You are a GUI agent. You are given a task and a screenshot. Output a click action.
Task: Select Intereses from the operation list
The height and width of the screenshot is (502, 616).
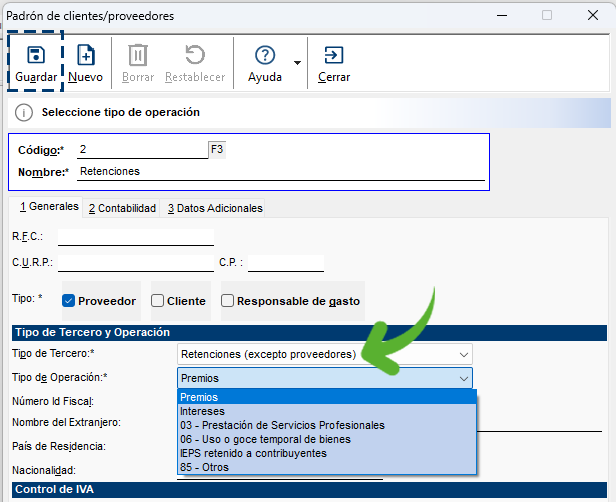tap(203, 411)
